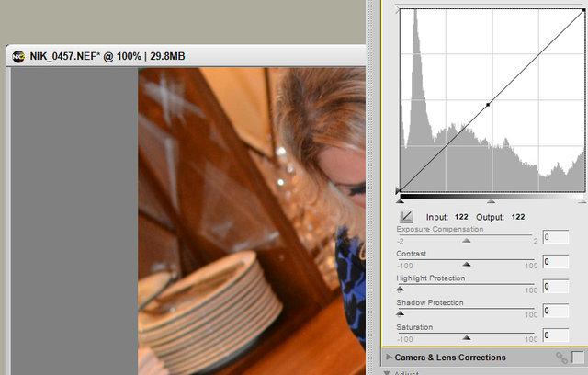This screenshot has width=588, height=375.
Task: Click the Highlight Protection slider handle
Action: click(x=401, y=290)
